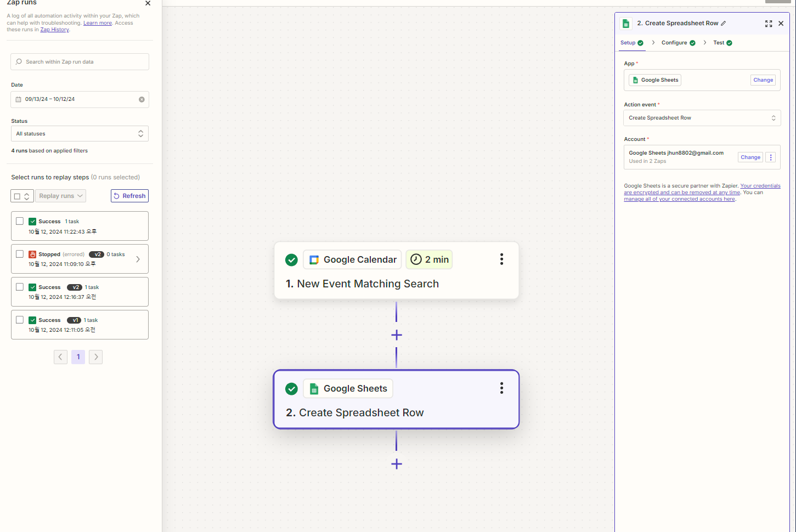Close the Zap runs panel
This screenshot has height=532, width=796.
[148, 3]
